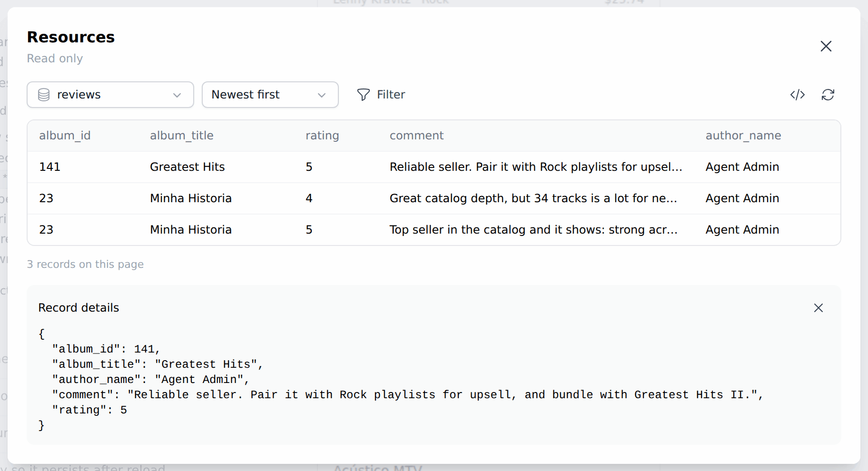
Task: Open the reviews resource dropdown
Action: [110, 95]
